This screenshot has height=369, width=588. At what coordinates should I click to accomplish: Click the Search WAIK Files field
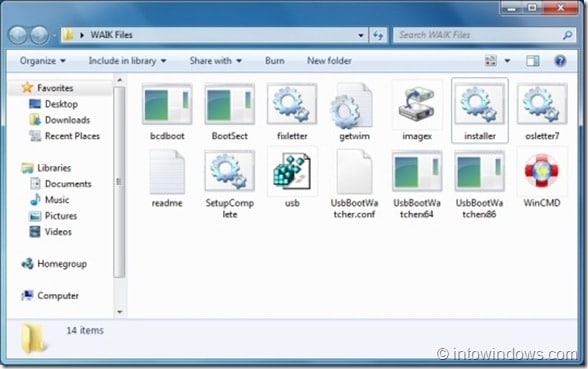(x=484, y=35)
